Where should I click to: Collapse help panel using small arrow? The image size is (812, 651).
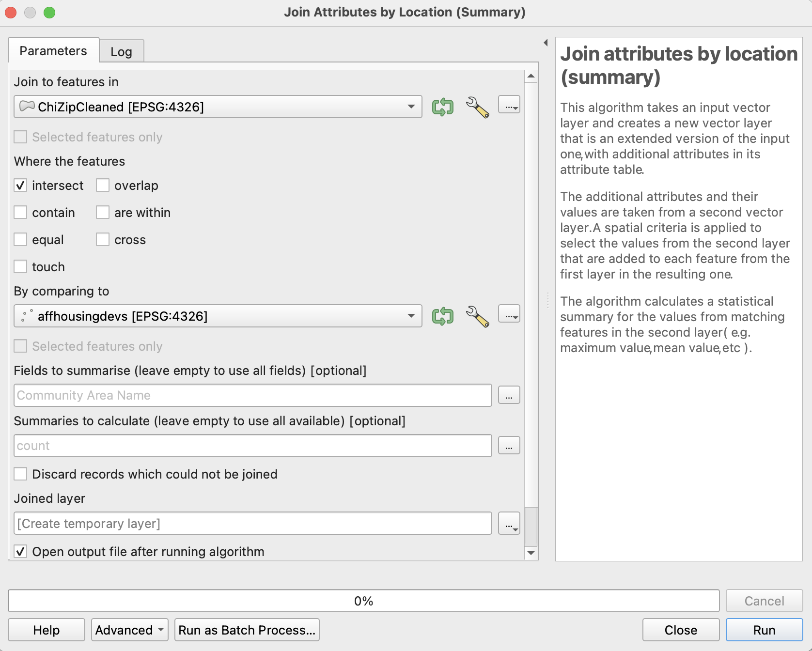click(x=546, y=43)
